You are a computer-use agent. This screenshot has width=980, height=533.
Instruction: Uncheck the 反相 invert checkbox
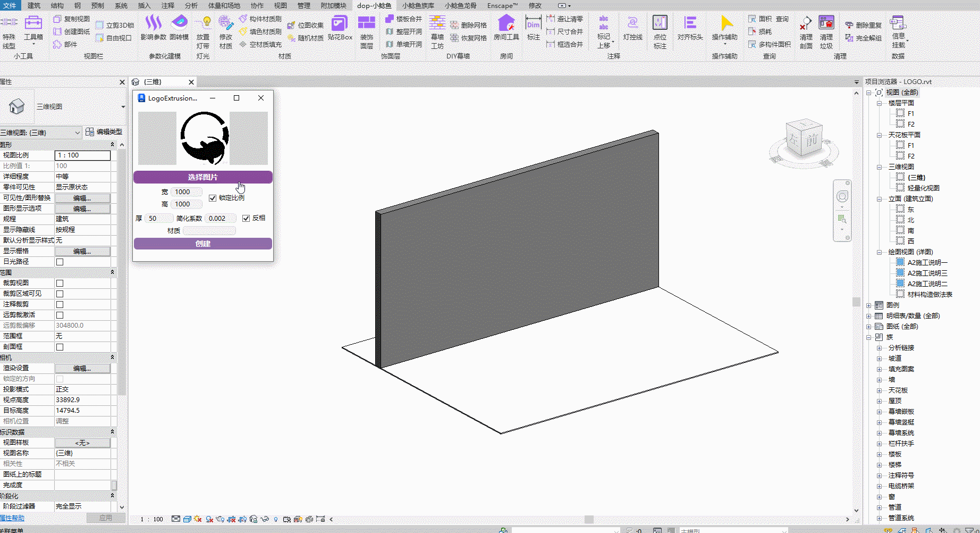coord(246,218)
